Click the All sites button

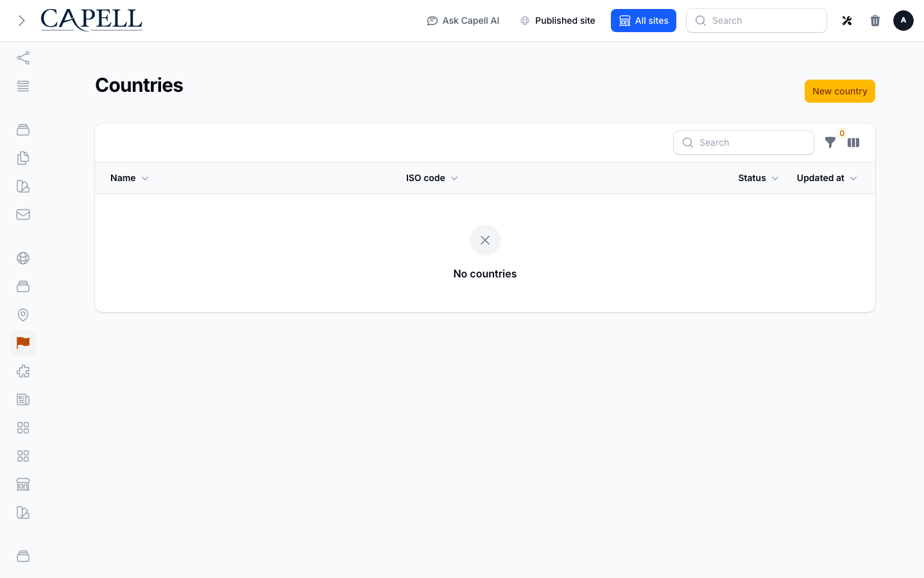pos(644,21)
